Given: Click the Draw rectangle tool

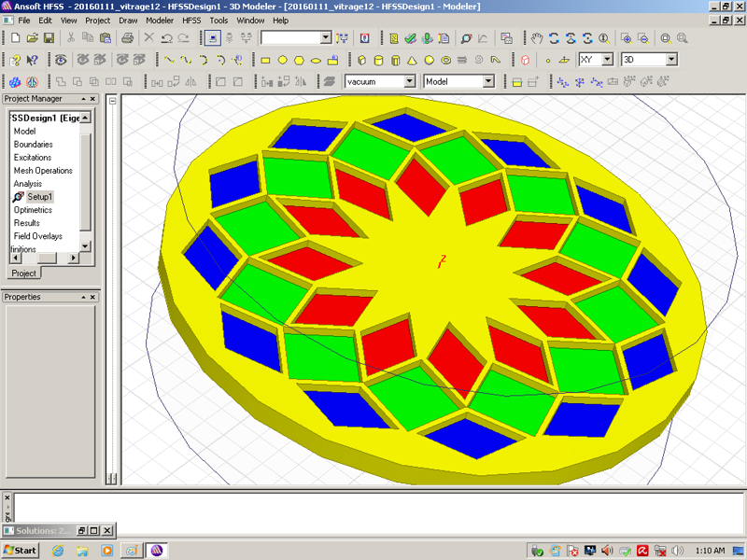Looking at the screenshot, I should [265, 60].
